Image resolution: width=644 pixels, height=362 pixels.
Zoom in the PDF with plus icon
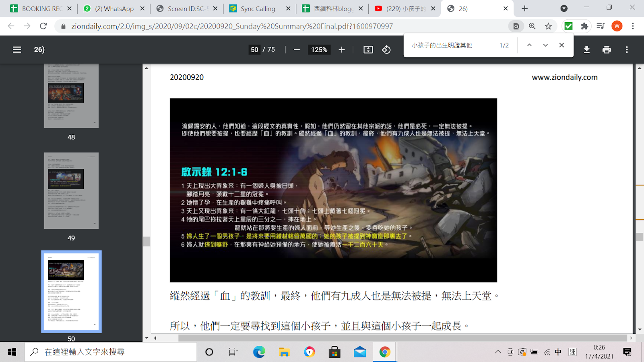pos(342,49)
